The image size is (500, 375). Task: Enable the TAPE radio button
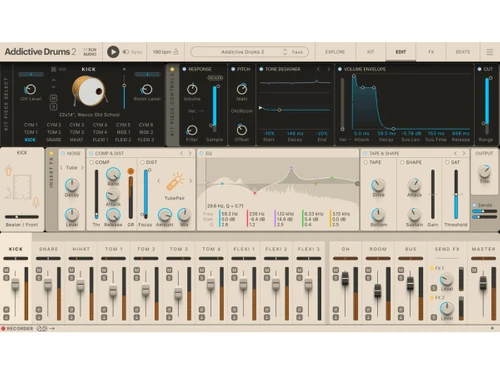pyautogui.click(x=366, y=162)
